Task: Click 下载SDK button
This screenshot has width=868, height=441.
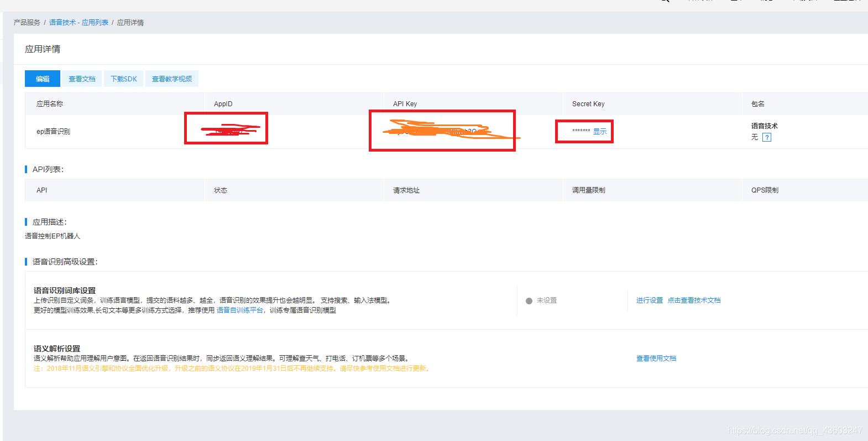Action: pyautogui.click(x=124, y=79)
